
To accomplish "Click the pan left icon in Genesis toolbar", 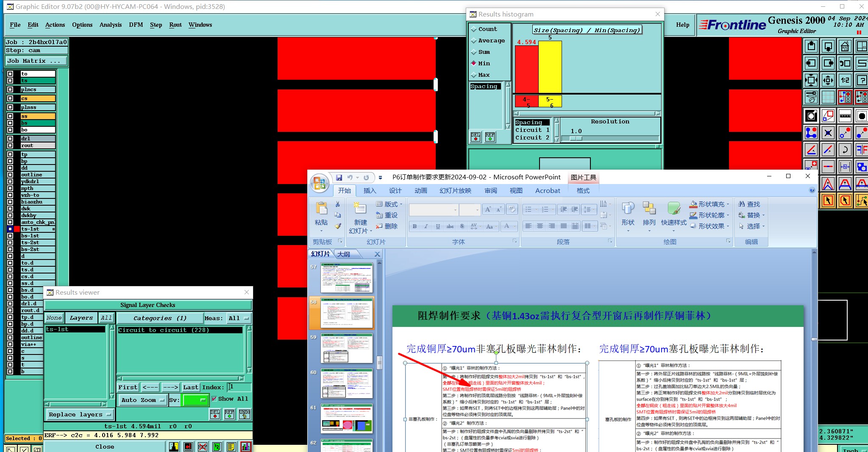I will (x=811, y=63).
